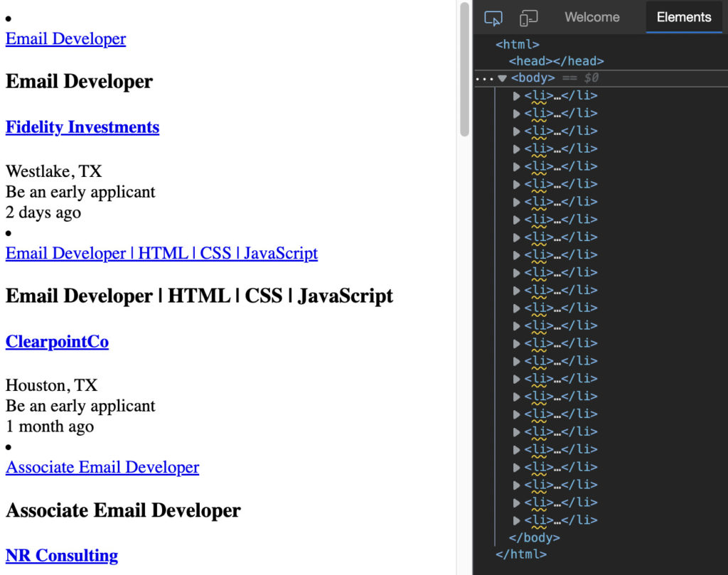Expand the last li node in DOM tree
This screenshot has height=575, width=728.
point(517,520)
